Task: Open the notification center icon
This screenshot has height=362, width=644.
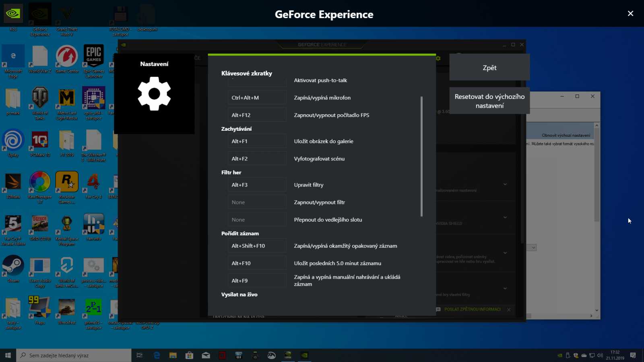Action: pos(633,355)
